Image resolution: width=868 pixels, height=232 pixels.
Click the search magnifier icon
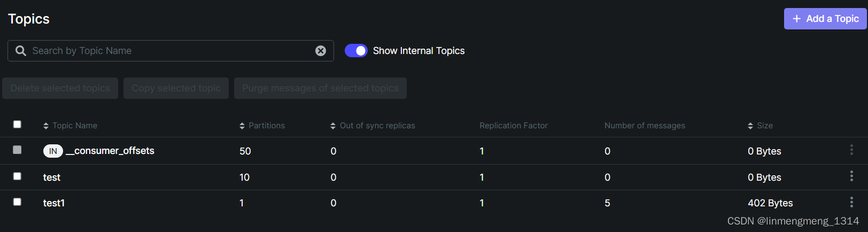[21, 51]
